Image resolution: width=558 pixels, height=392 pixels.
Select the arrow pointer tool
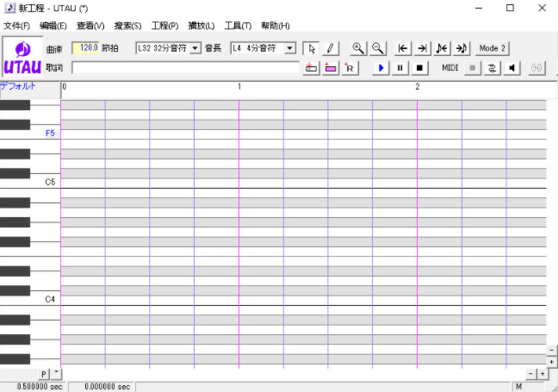point(313,48)
